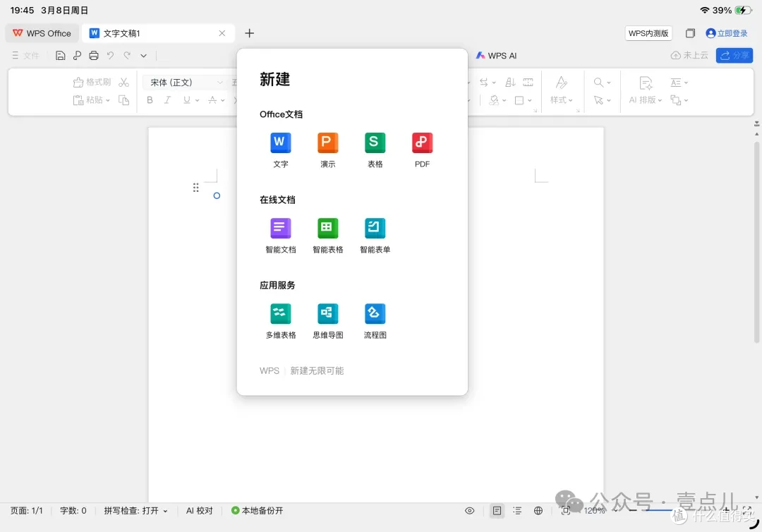762x532 pixels.
Task: Click the redo arrow icon
Action: [127, 55]
